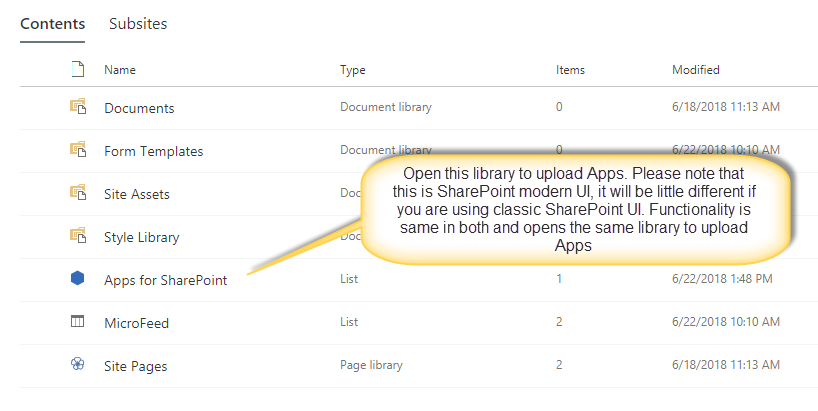Click the Documents library folder icon

coord(77,107)
